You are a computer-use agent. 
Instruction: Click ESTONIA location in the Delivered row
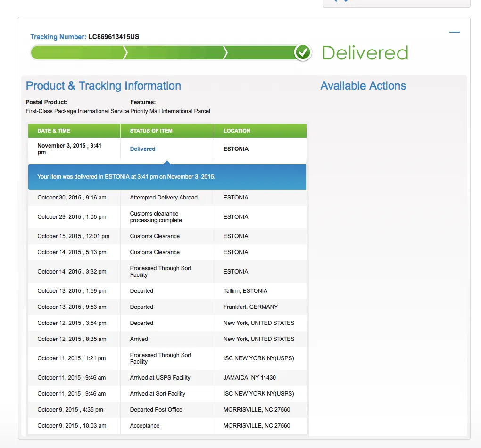(x=236, y=149)
